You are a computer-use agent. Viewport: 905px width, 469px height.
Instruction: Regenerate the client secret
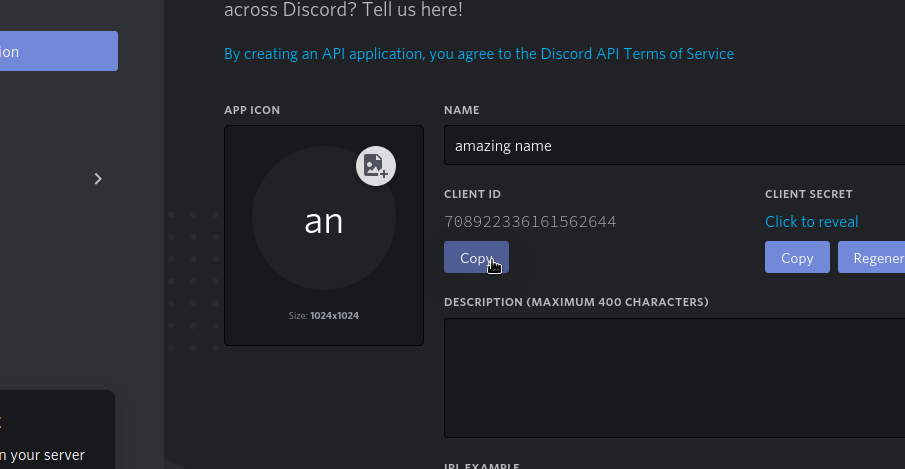(872, 257)
